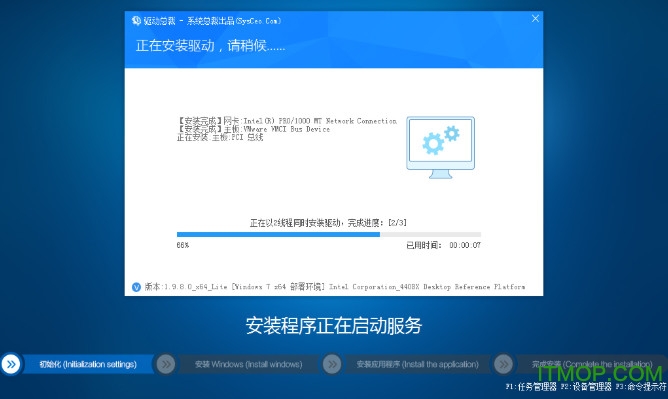Open F1 task manager shortcut label
This screenshot has height=399, width=668.
531,387
